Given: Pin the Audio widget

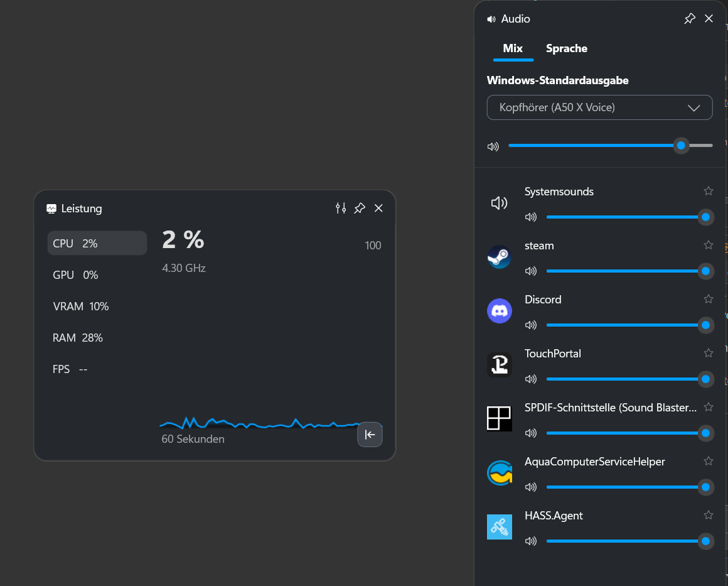Looking at the screenshot, I should (x=690, y=19).
